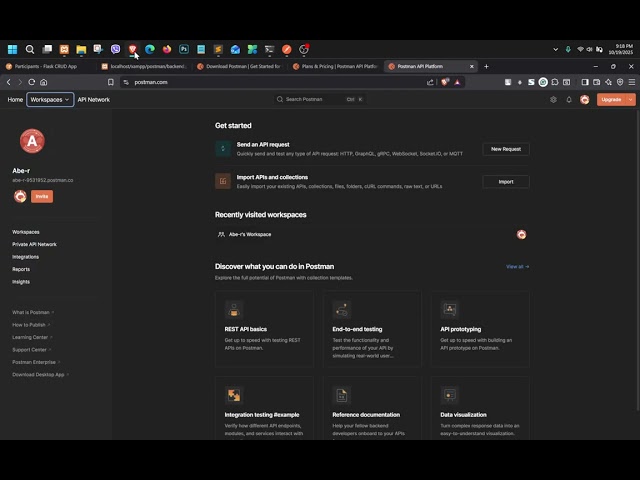This screenshot has width=640, height=480.
Task: Switch to localhost xampp postman tab
Action: 144,66
